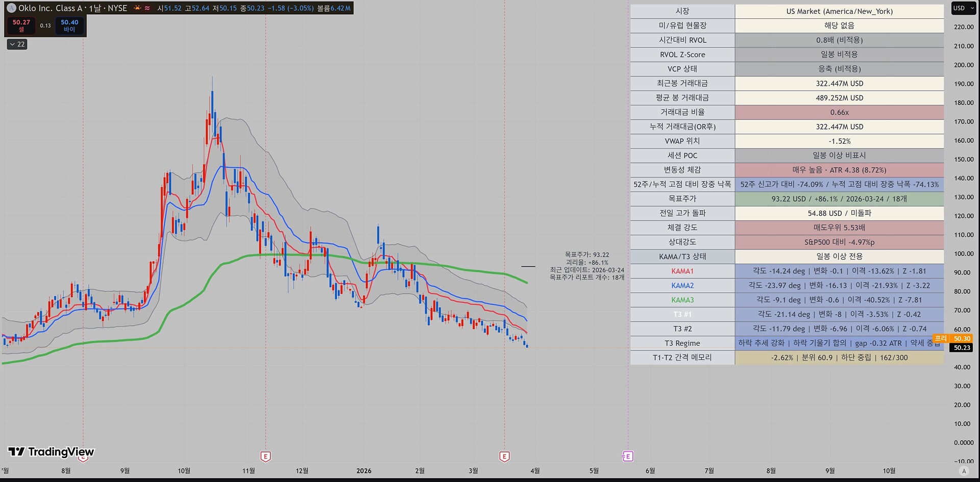The image size is (980, 482).
Task: Click the 종50.23 close price value
Action: (252, 8)
